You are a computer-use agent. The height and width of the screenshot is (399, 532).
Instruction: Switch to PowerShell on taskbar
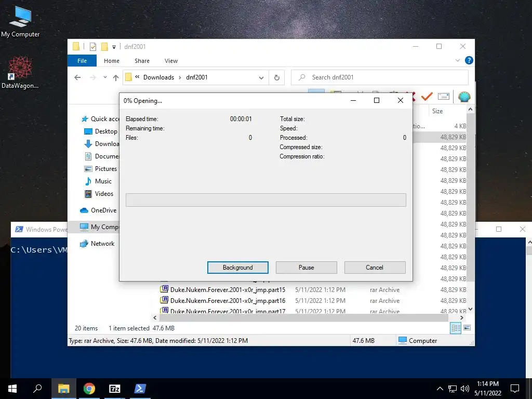(140, 389)
